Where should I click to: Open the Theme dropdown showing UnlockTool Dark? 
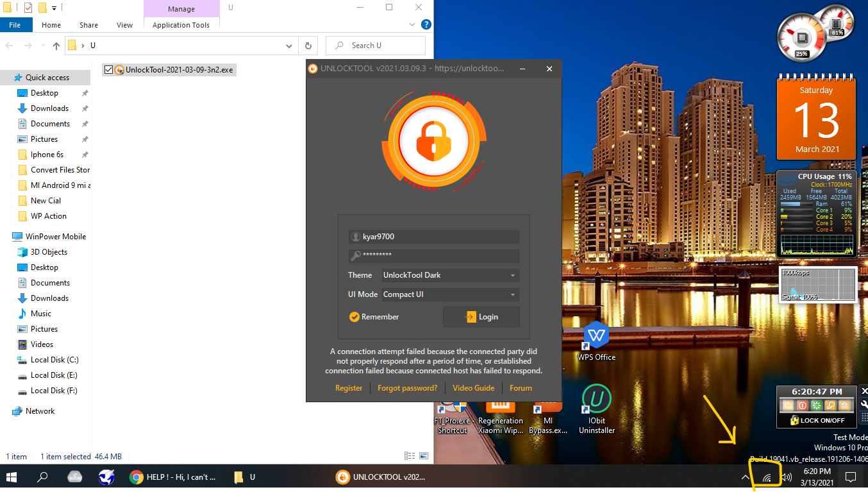click(x=450, y=275)
